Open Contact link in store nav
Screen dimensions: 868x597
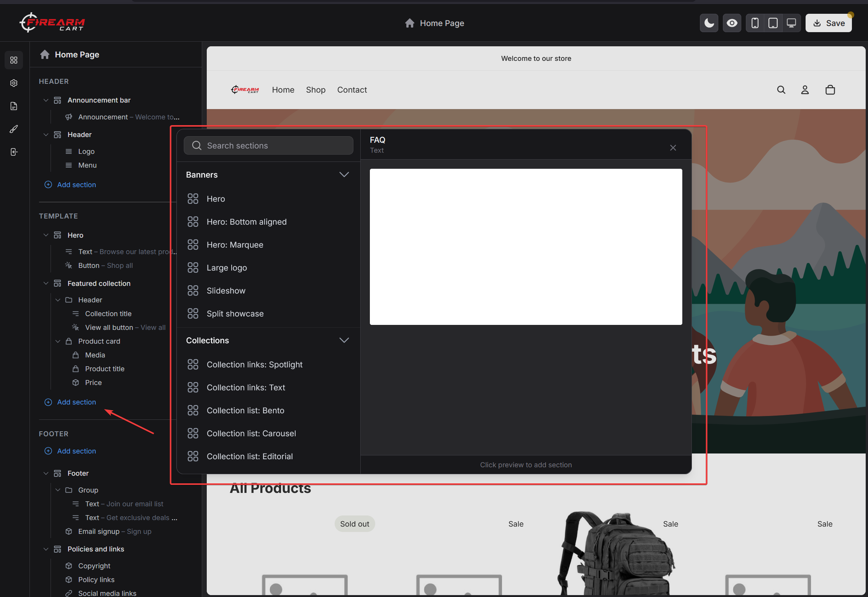(352, 90)
